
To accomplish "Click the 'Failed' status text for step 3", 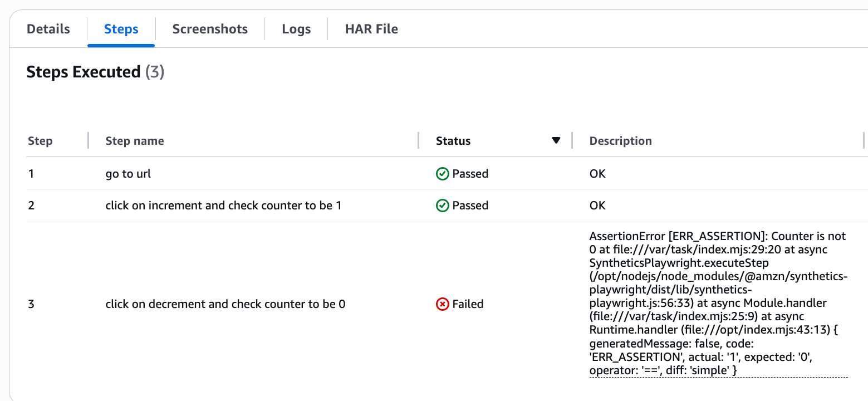I will (x=468, y=305).
